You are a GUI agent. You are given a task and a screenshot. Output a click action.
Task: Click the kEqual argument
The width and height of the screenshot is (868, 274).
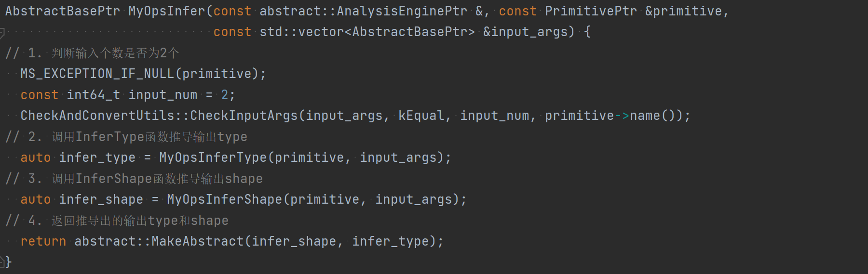point(421,116)
